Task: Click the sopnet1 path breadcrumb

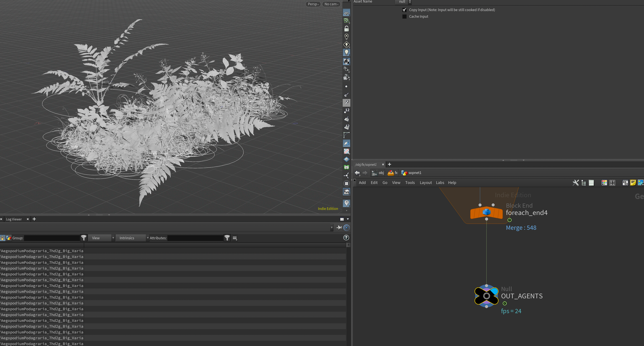Action: [414, 173]
